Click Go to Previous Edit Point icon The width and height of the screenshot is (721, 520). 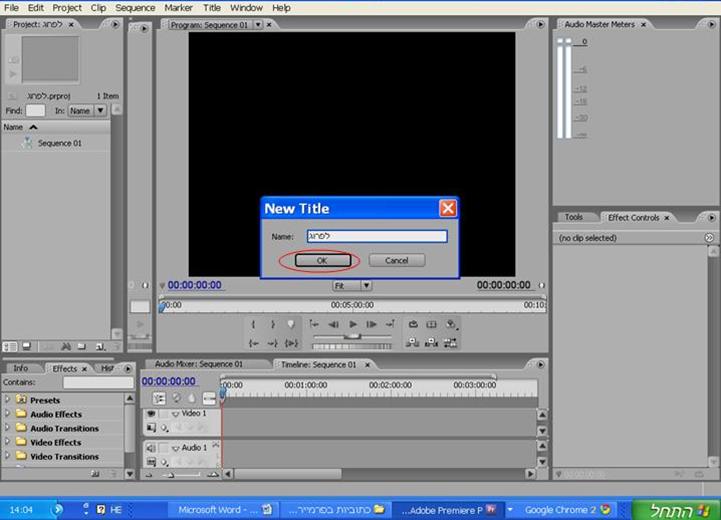point(315,324)
